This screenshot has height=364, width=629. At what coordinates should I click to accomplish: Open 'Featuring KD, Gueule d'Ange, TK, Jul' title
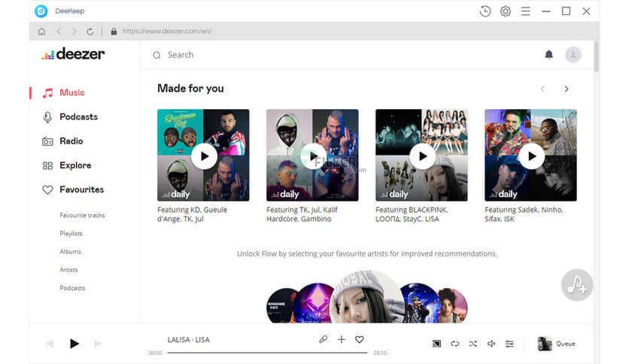click(x=192, y=214)
